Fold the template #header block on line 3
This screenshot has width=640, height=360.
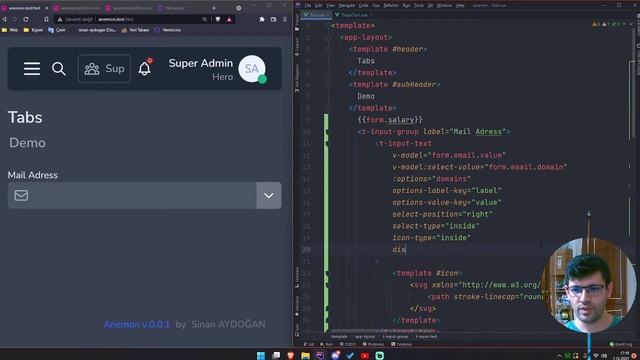point(328,49)
